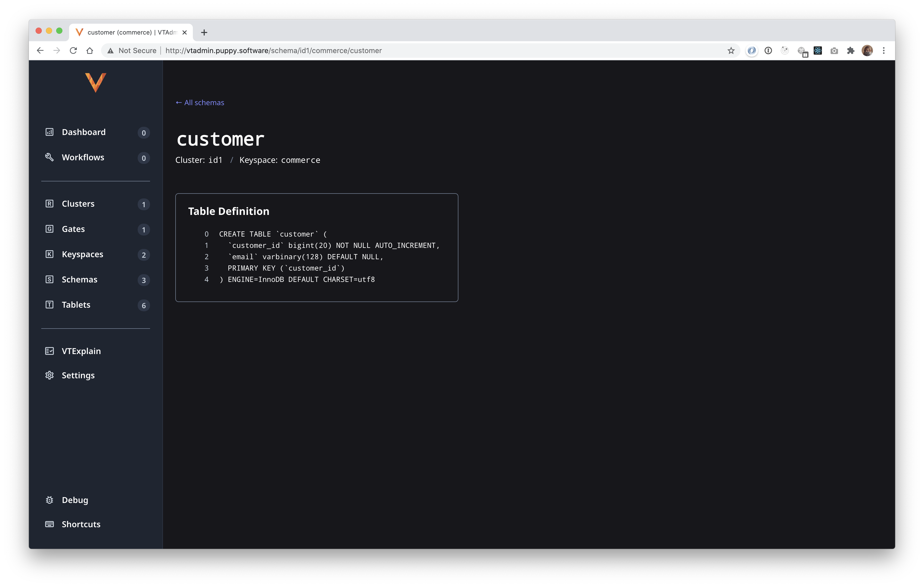
Task: Click the browser URL address field
Action: point(422,51)
